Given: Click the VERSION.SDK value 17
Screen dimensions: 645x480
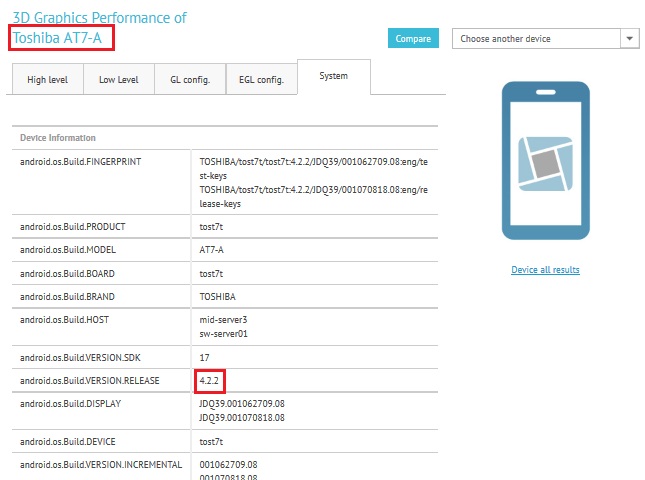Looking at the screenshot, I should pos(204,357).
